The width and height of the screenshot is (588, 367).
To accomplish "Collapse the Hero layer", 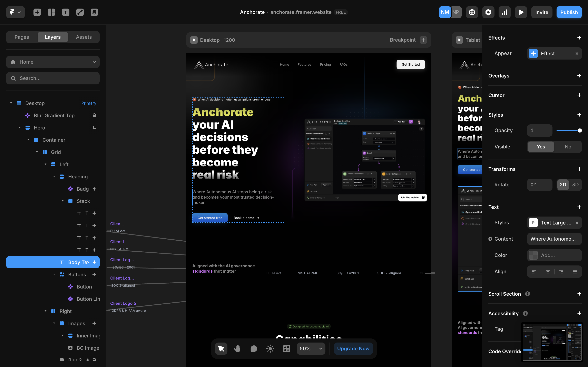I will coord(20,128).
